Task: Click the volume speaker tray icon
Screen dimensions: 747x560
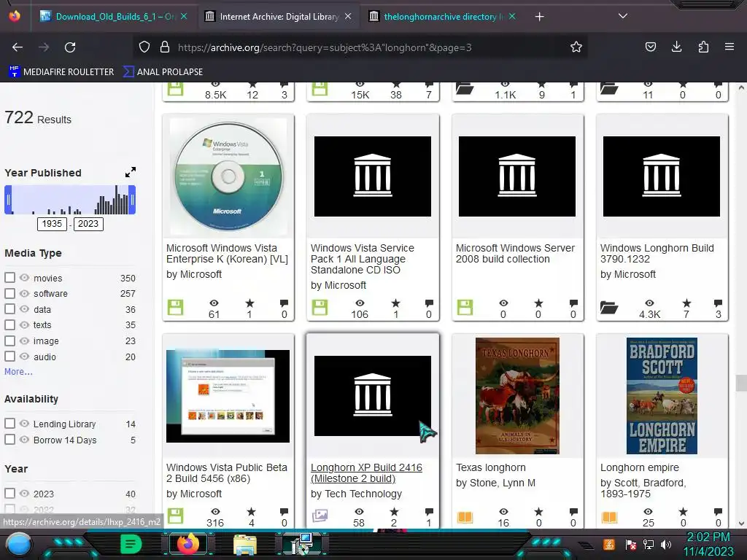Action: coord(666,544)
